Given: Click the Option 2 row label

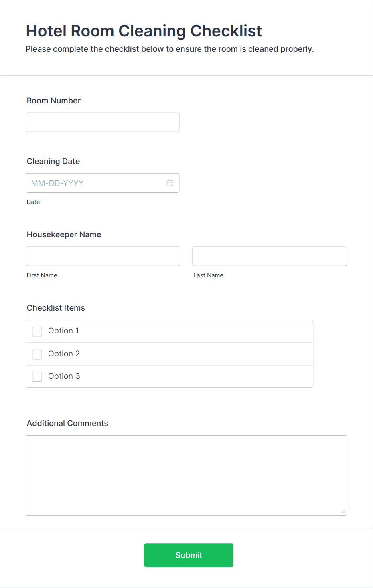Looking at the screenshot, I should pyautogui.click(x=64, y=354).
